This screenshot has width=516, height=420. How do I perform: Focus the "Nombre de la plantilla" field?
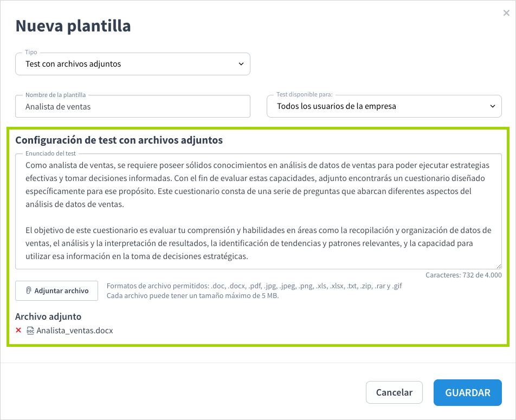pyautogui.click(x=133, y=106)
